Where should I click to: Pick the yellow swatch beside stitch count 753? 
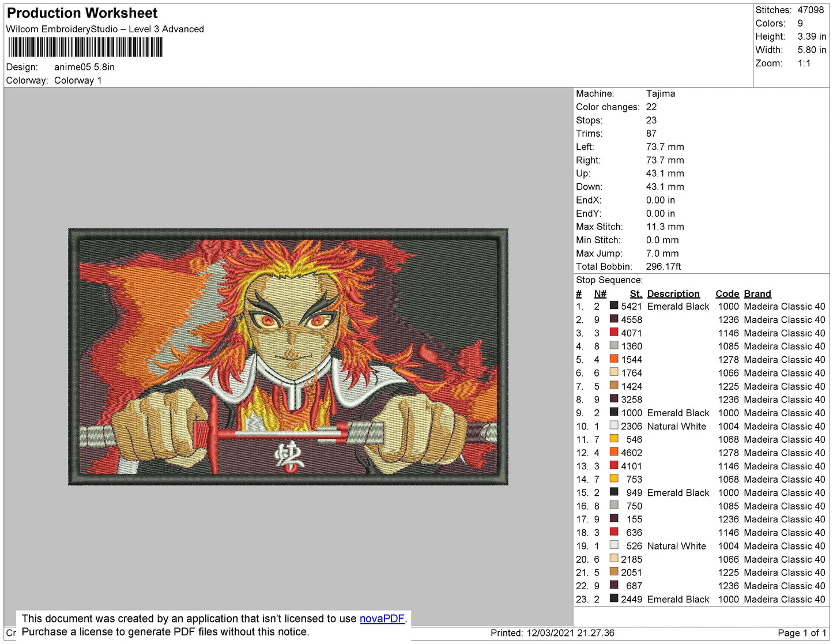tap(614, 479)
